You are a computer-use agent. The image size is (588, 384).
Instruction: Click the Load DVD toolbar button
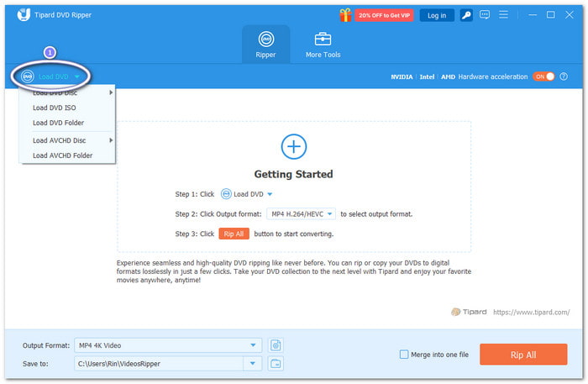point(50,76)
